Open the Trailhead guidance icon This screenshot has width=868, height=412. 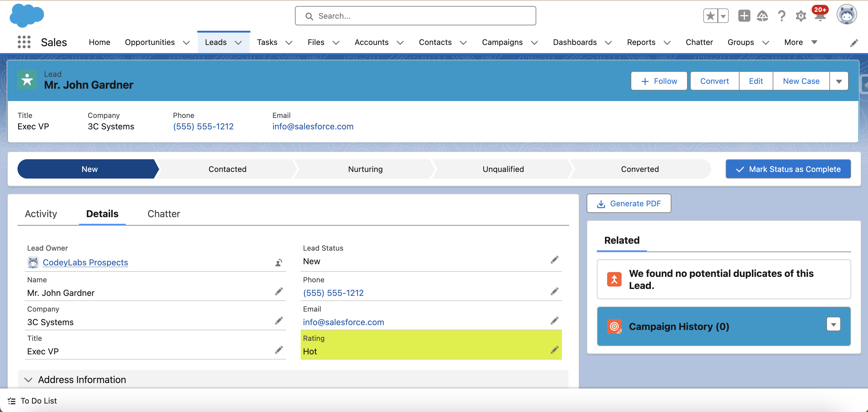tap(762, 16)
